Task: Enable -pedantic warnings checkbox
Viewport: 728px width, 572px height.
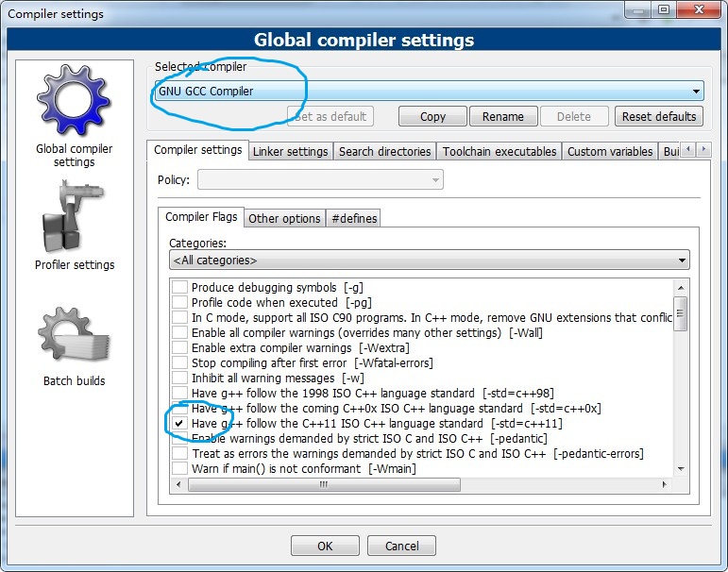Action: pyautogui.click(x=179, y=438)
